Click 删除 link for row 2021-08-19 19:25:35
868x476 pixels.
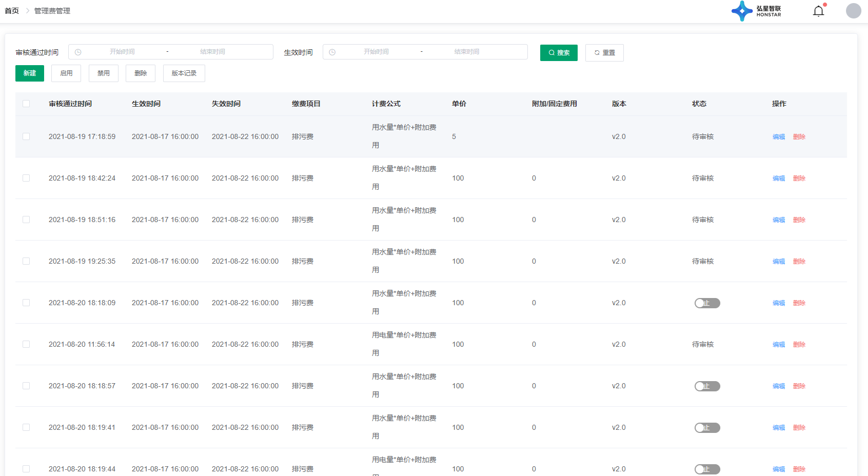[x=799, y=262]
